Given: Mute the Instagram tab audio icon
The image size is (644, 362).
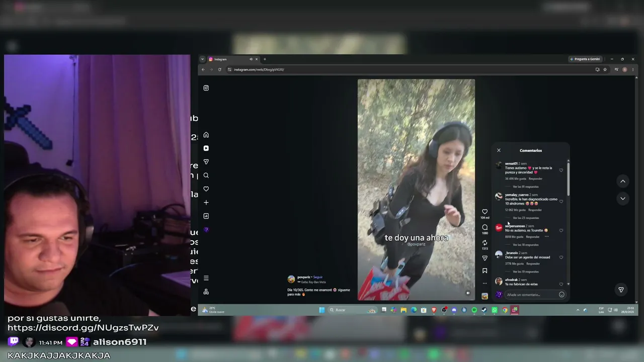Looking at the screenshot, I should tap(251, 59).
